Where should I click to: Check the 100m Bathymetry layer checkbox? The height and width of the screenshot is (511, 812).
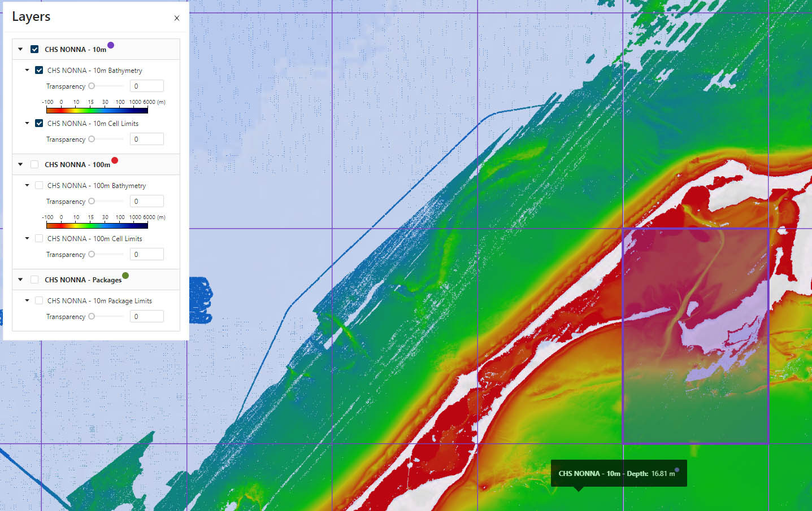(39, 185)
